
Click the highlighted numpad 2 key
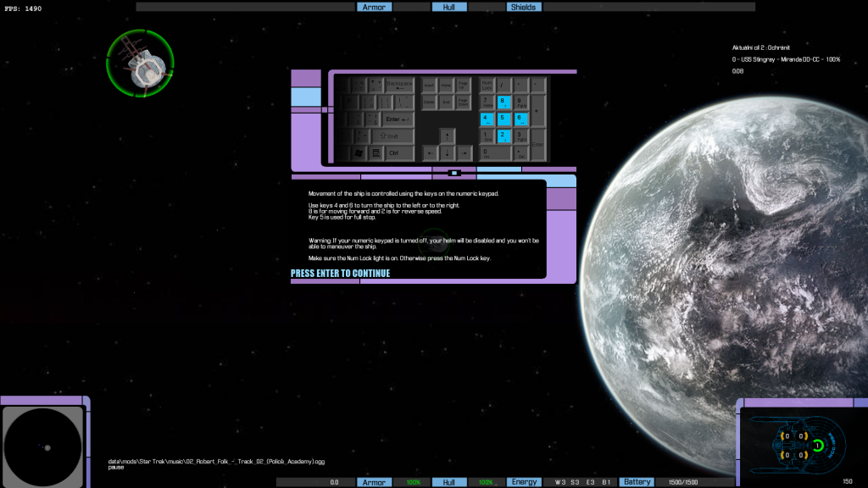pyautogui.click(x=504, y=136)
